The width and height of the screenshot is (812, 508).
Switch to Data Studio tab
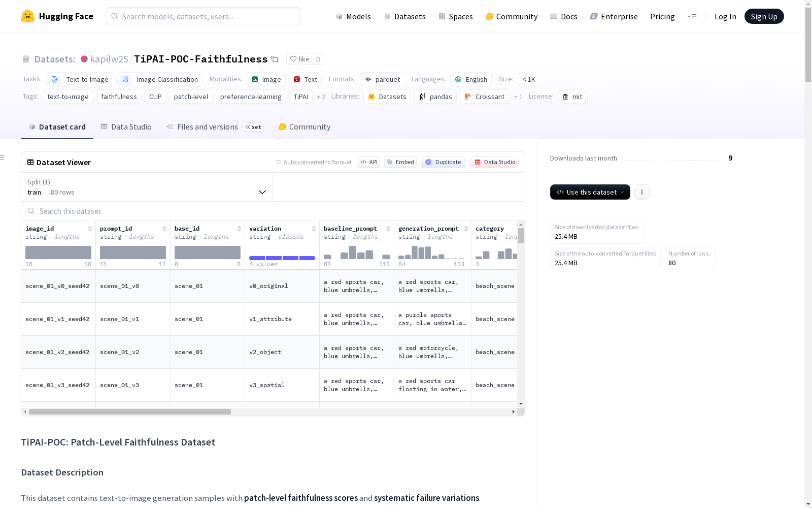coord(126,127)
